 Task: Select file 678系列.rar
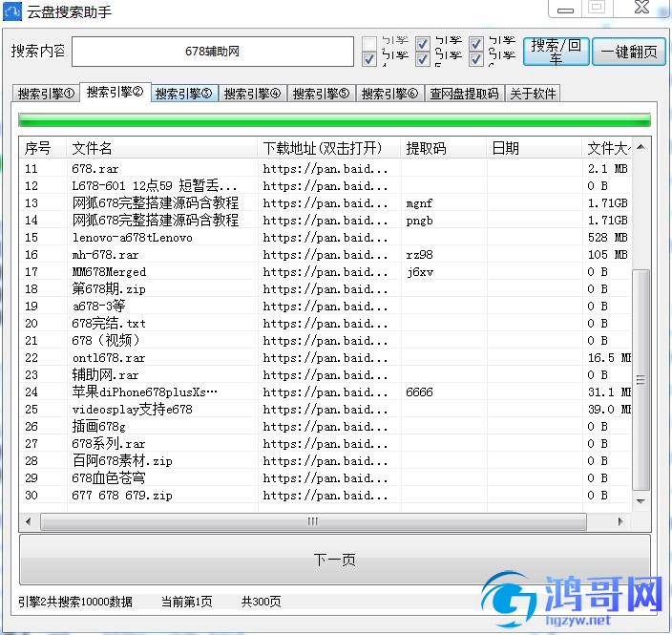click(325, 443)
